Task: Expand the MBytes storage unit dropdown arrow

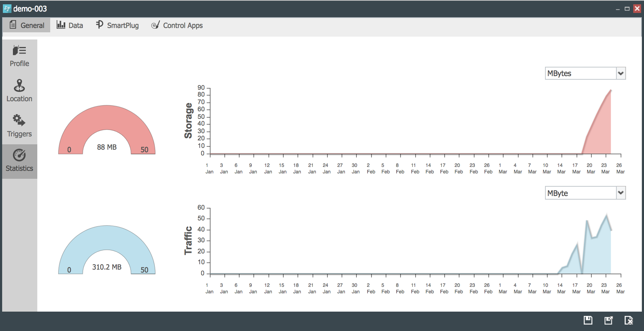Action: click(x=621, y=74)
